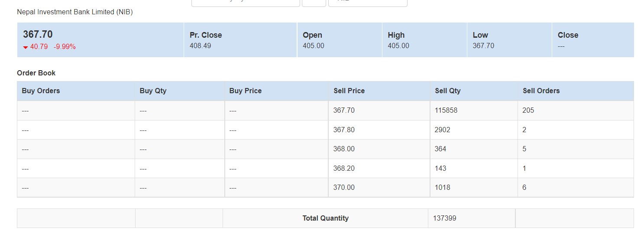Click the rightmost partially visible field at top
The image size is (644, 244).
(x=367, y=3)
